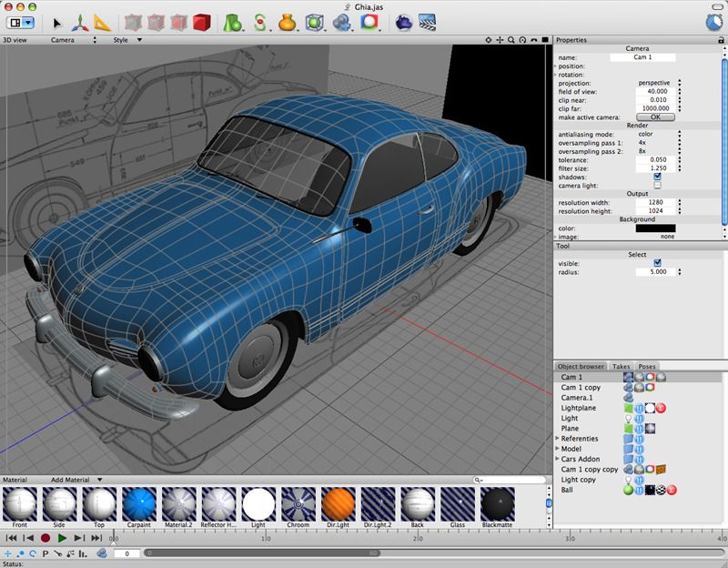Screen dimensions: 728x568
Task: Switch to the Takes tab
Action: pyautogui.click(x=620, y=365)
